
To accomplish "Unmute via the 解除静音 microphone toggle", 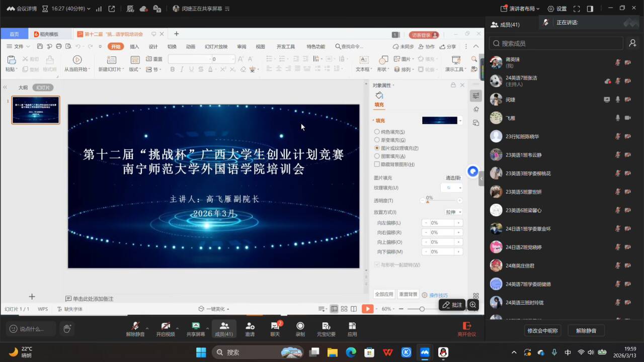I will pos(135,328).
